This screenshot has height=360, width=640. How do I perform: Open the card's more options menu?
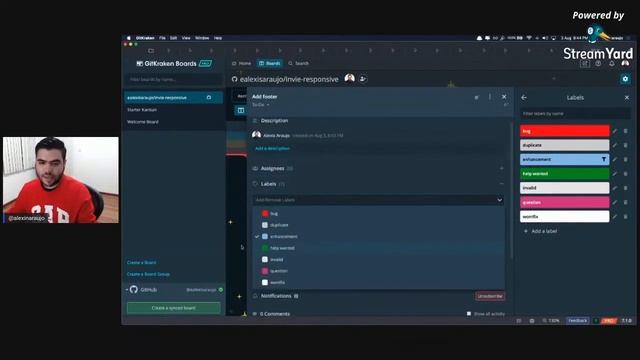(x=490, y=97)
